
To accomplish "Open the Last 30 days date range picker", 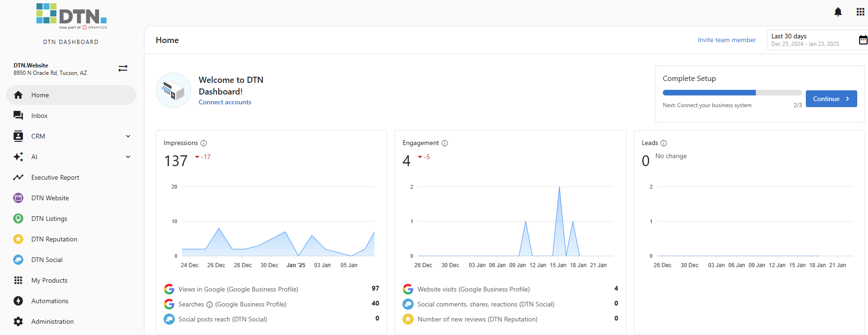I will point(817,40).
